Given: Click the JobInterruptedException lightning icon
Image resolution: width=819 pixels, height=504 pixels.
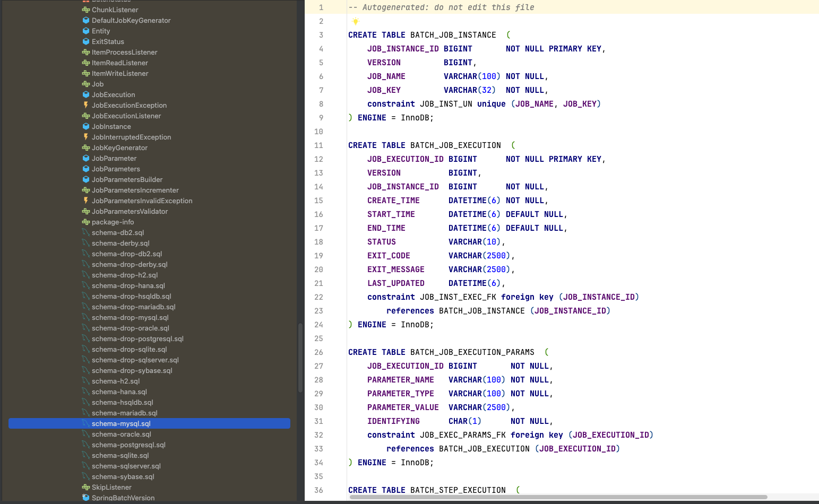Looking at the screenshot, I should pos(86,137).
